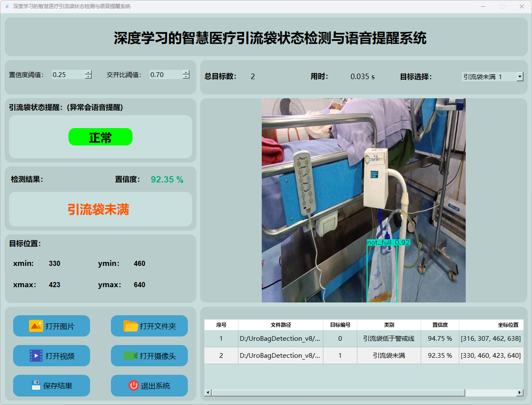Click the 置信度 column header in table
This screenshot has height=405, width=532.
pyautogui.click(x=440, y=325)
